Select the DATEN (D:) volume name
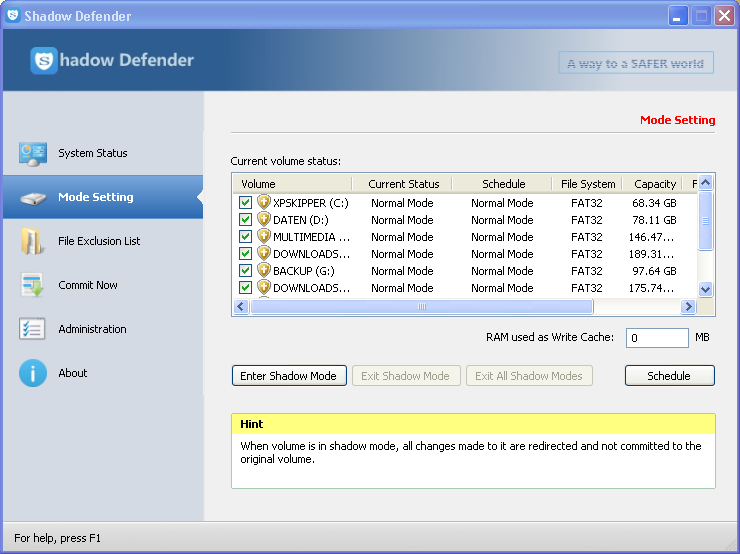 click(301, 220)
